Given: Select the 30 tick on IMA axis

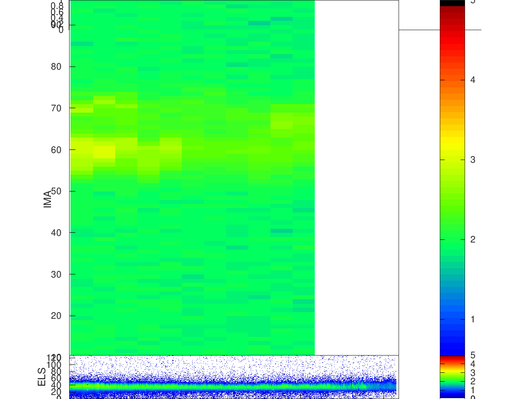Looking at the screenshot, I should tap(56, 274).
